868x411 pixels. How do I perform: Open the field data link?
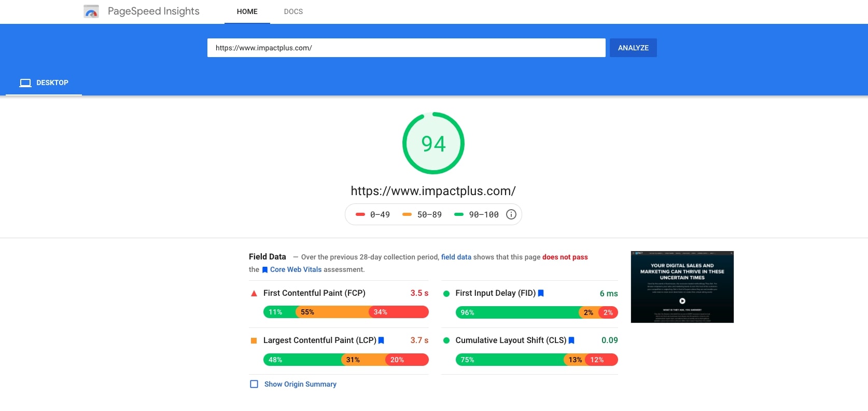tap(456, 257)
